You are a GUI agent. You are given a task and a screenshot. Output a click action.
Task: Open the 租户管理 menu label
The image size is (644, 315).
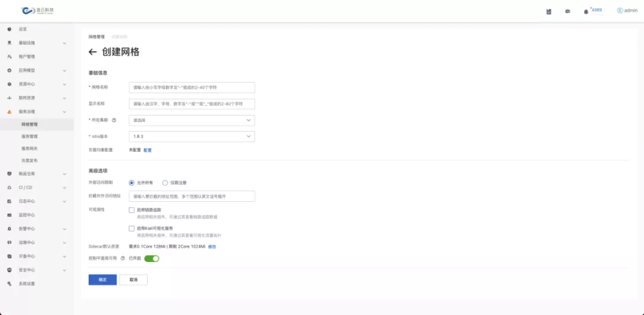[x=27, y=57]
